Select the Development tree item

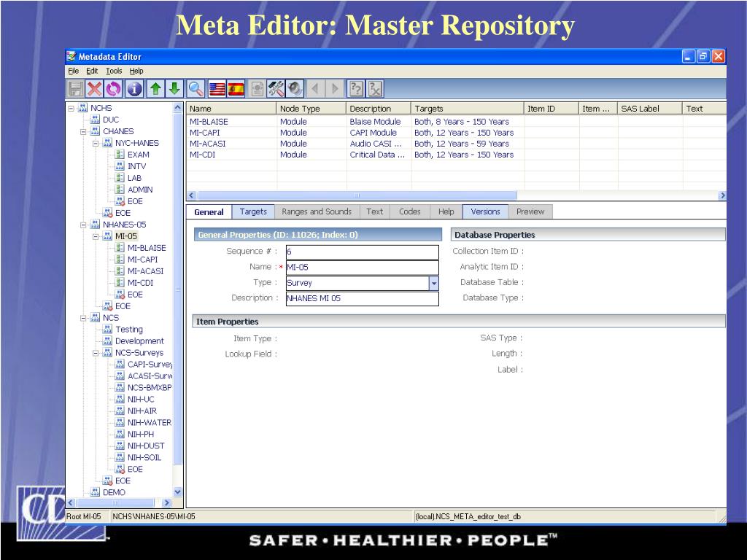[x=139, y=341]
